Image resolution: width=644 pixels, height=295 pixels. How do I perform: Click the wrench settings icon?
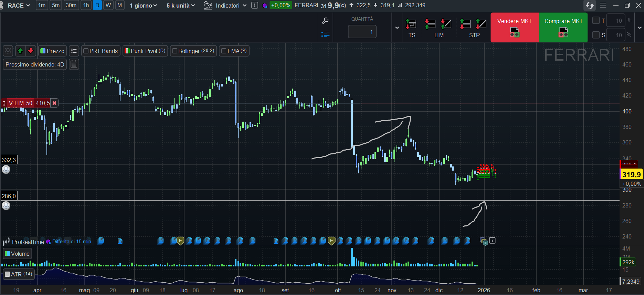point(325,21)
